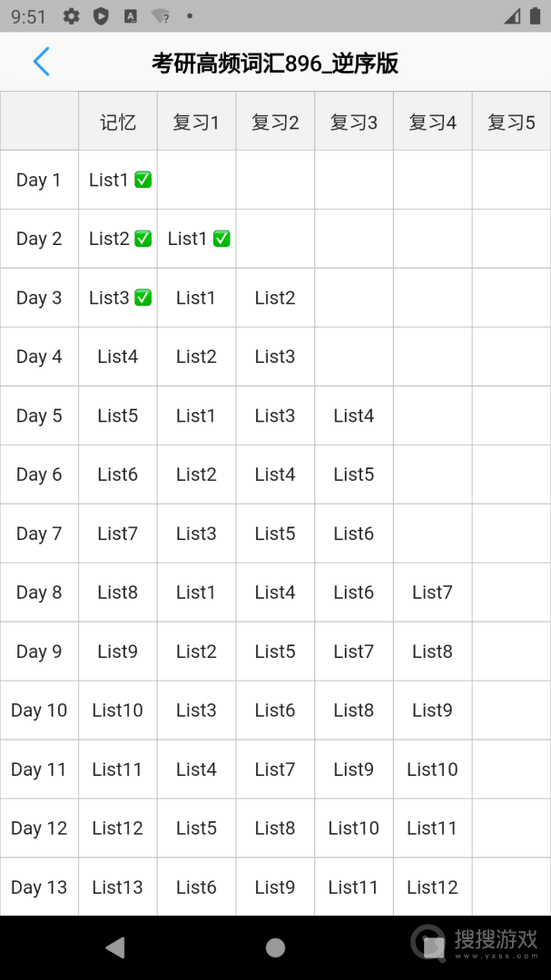Tap the signal strength icon
551x980 pixels.
[512, 16]
